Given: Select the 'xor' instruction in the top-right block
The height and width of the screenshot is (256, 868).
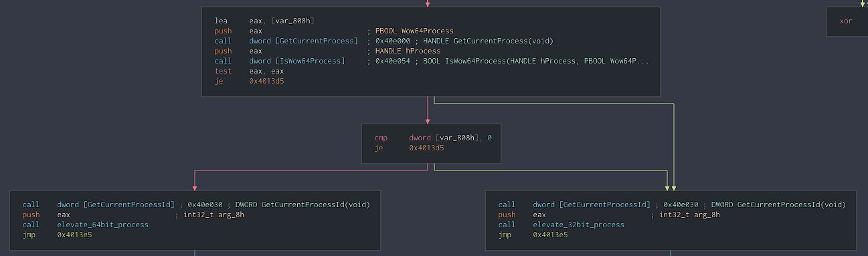Looking at the screenshot, I should [x=846, y=21].
